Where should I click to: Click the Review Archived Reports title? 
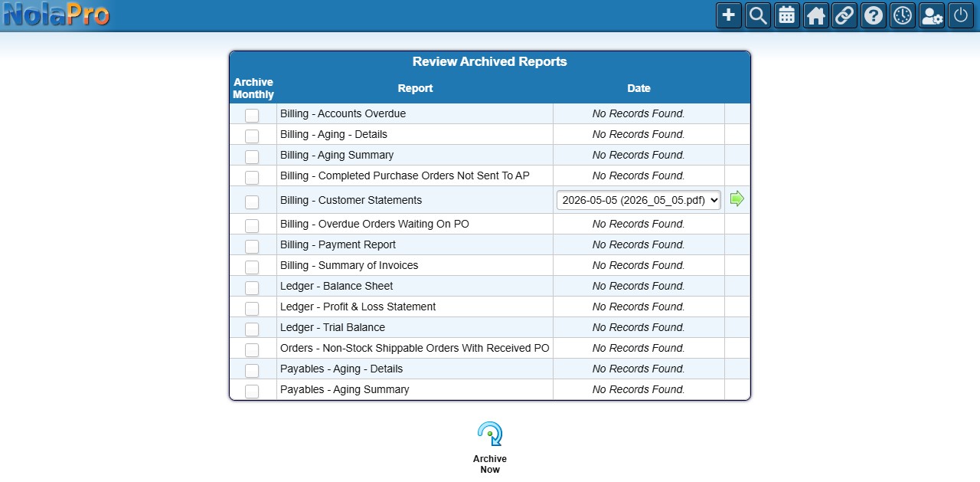(490, 61)
